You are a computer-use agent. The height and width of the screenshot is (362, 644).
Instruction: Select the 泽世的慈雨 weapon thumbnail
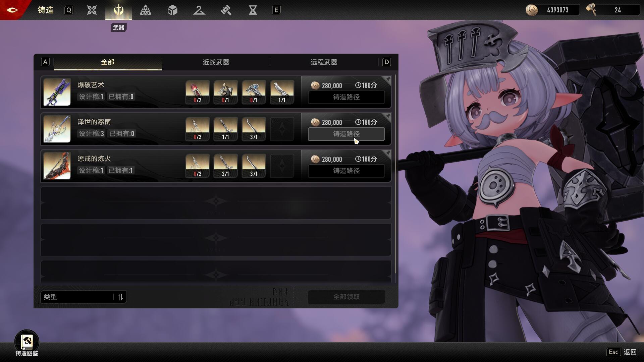point(57,129)
